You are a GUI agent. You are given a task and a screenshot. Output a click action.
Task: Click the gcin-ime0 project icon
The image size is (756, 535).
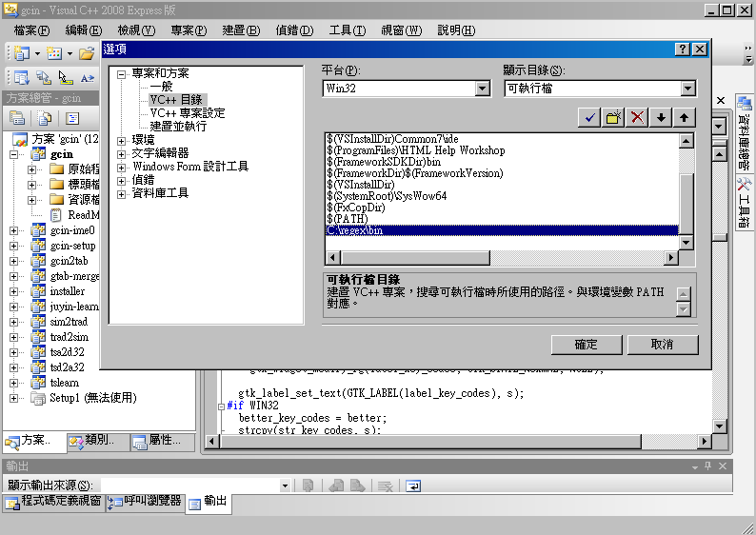[38, 230]
